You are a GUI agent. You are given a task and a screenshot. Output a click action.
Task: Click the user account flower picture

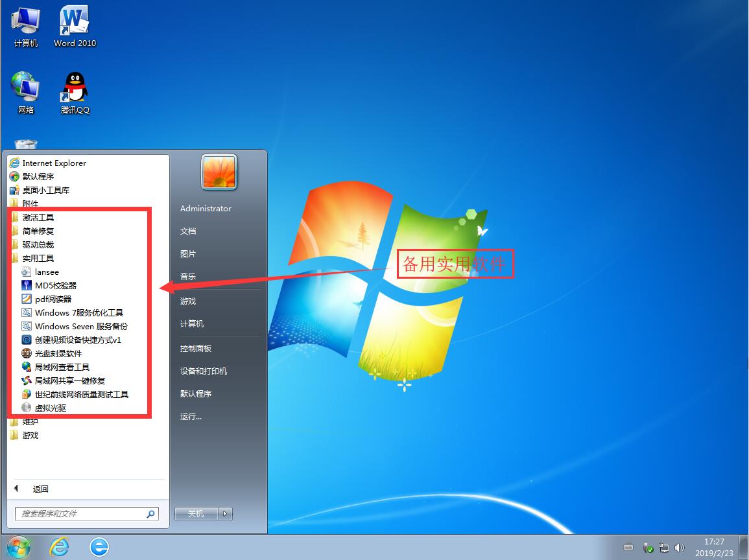point(219,172)
